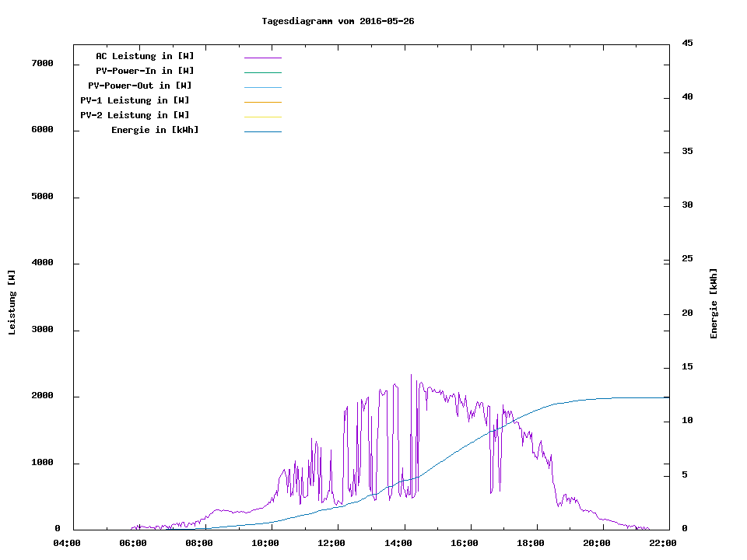747x560 pixels.
Task: Click the 7000 tick on the power axis
Action: (42, 63)
